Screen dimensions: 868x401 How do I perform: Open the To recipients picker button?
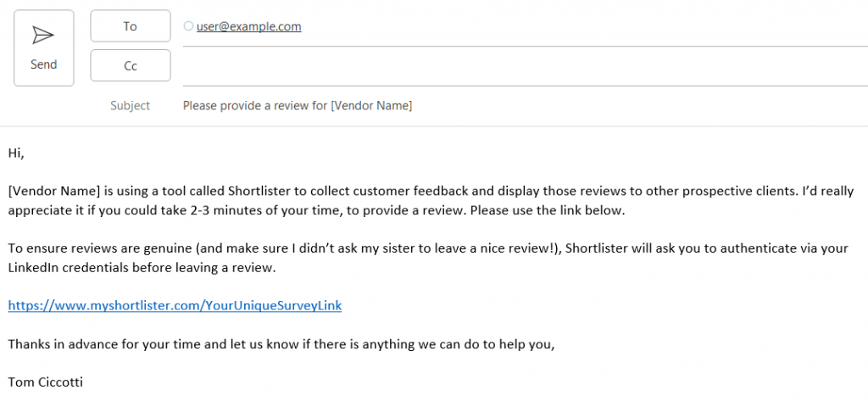(x=131, y=26)
